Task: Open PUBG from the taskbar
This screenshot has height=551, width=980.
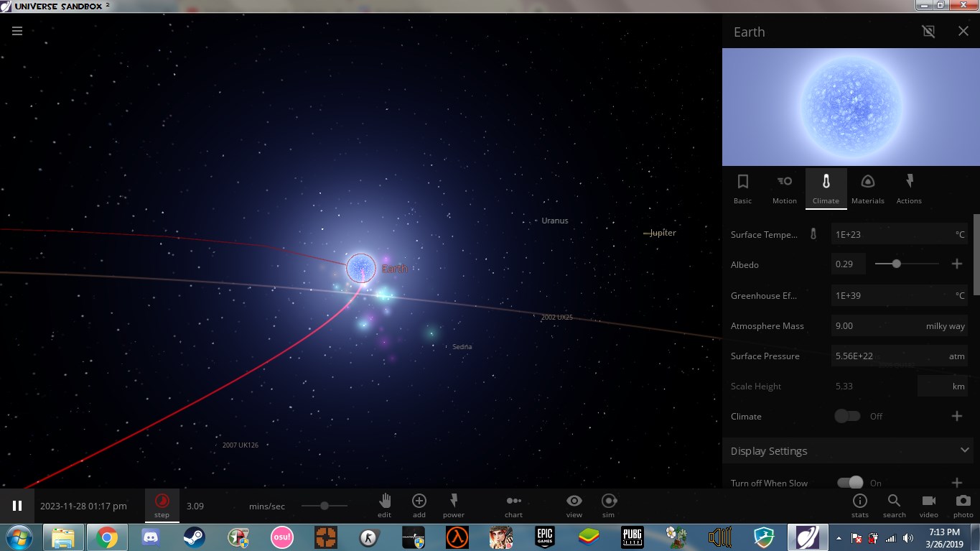Action: click(x=633, y=537)
